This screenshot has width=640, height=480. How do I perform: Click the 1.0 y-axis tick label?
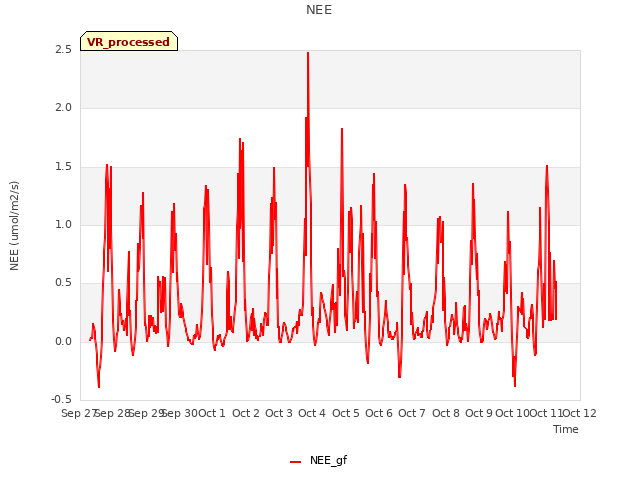[63, 224]
